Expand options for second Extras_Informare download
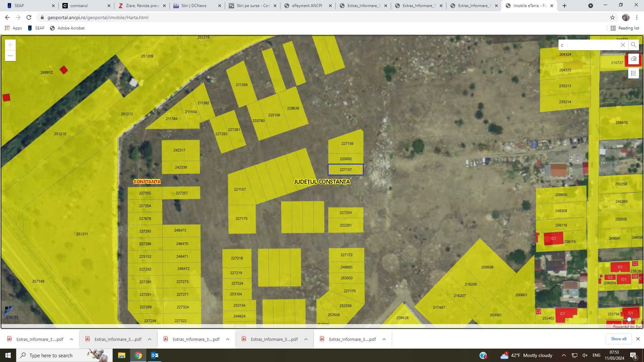Image resolution: width=644 pixels, height=362 pixels. pos(150,339)
